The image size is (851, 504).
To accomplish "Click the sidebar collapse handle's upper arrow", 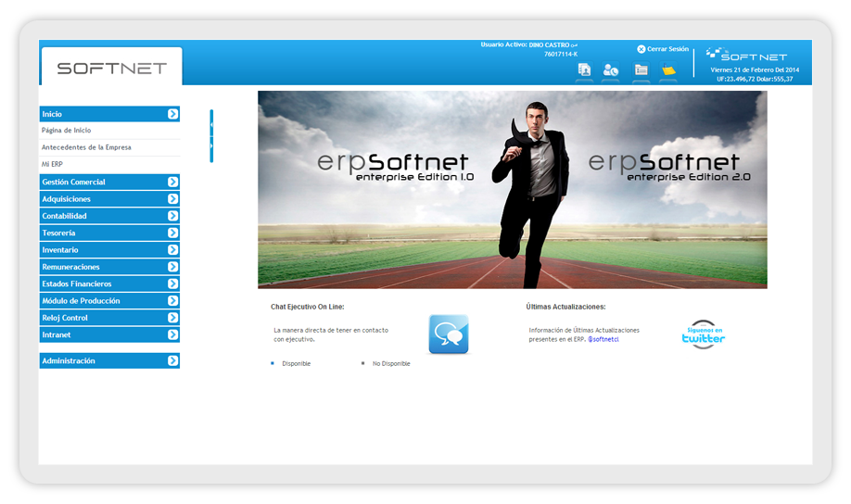I will [211, 125].
